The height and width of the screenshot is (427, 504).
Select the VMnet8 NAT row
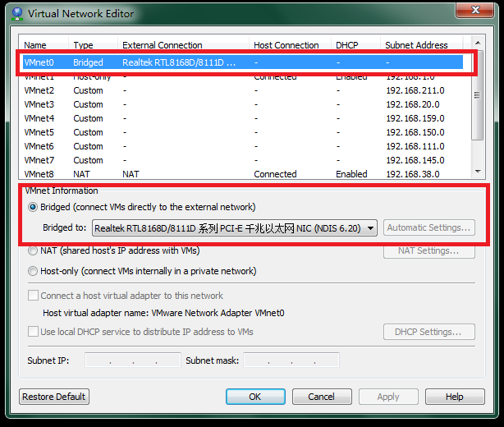tap(243, 174)
